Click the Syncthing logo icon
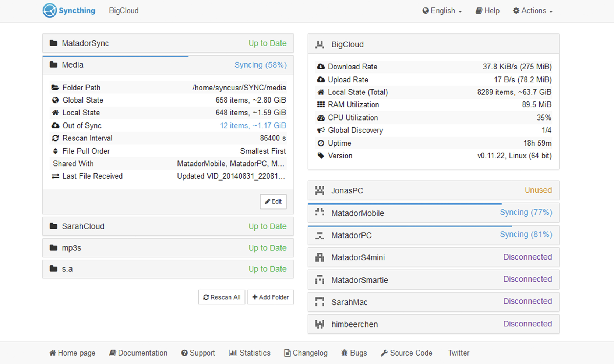614x364 pixels. [x=49, y=10]
